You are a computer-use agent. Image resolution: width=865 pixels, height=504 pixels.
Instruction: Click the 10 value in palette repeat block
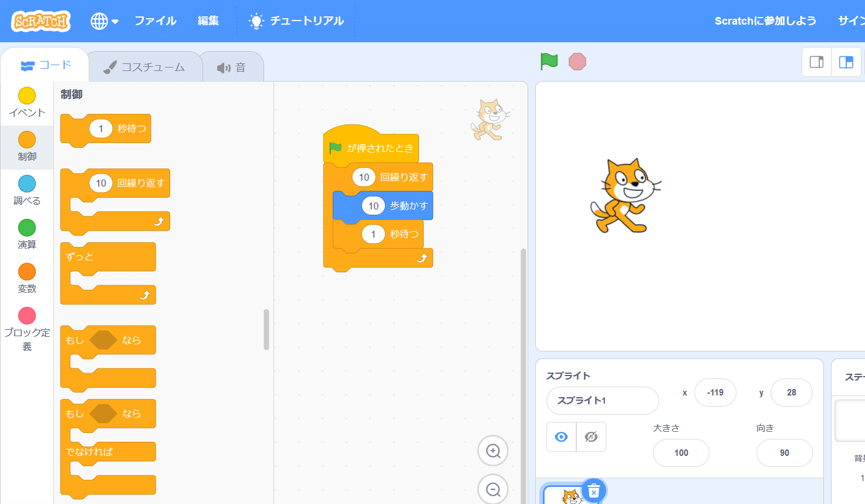coord(101,183)
